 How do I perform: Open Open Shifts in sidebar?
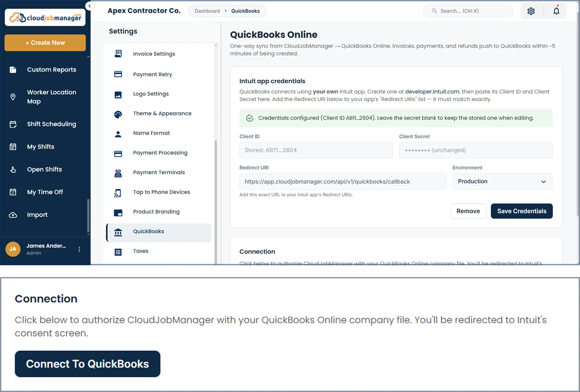pos(45,170)
